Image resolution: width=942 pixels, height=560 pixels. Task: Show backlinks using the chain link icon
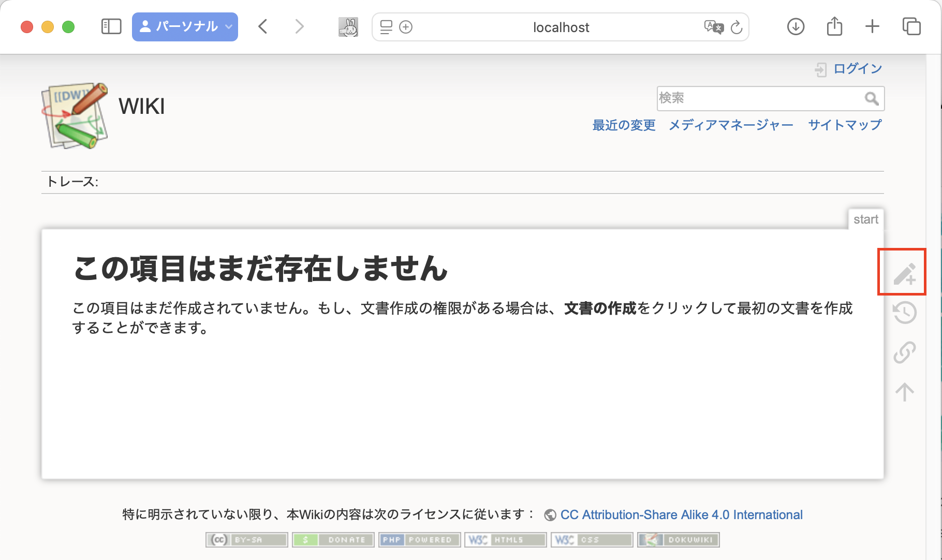(904, 352)
